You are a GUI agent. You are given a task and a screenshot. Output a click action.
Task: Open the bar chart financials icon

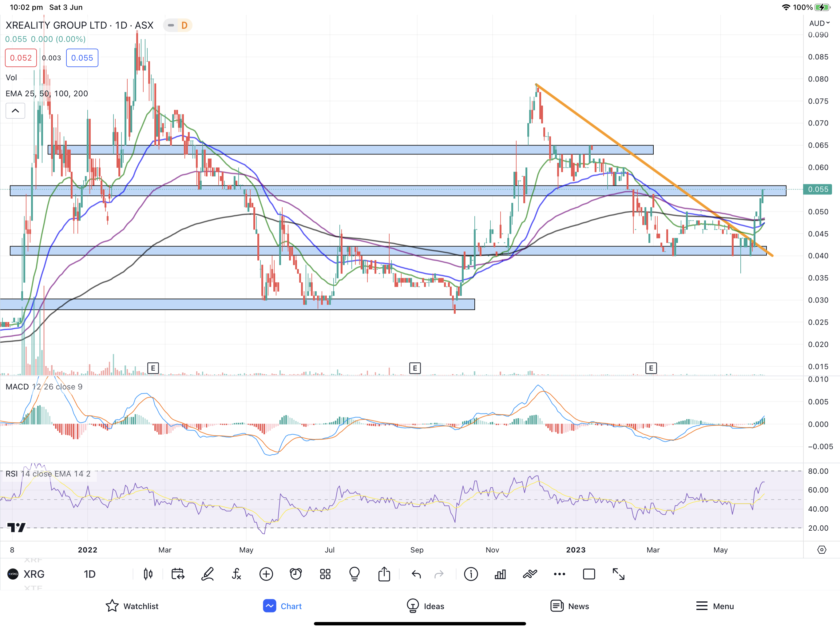click(x=500, y=574)
